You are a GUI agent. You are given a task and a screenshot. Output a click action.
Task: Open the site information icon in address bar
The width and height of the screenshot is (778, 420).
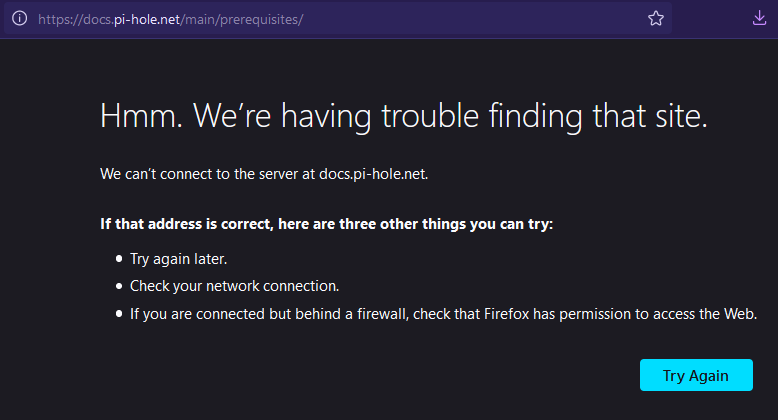pyautogui.click(x=19, y=18)
